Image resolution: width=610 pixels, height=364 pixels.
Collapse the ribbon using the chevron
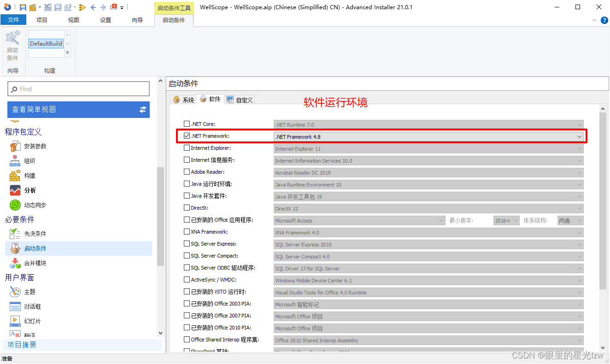pyautogui.click(x=594, y=20)
